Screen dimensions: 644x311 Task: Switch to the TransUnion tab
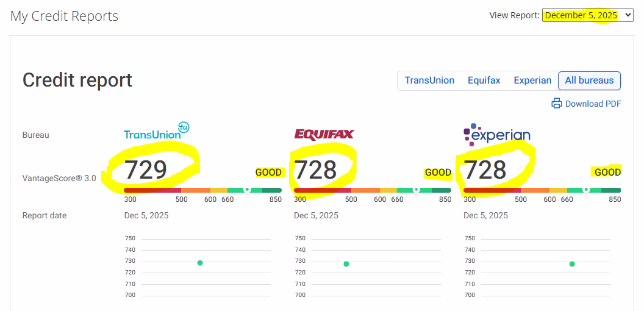click(x=429, y=80)
